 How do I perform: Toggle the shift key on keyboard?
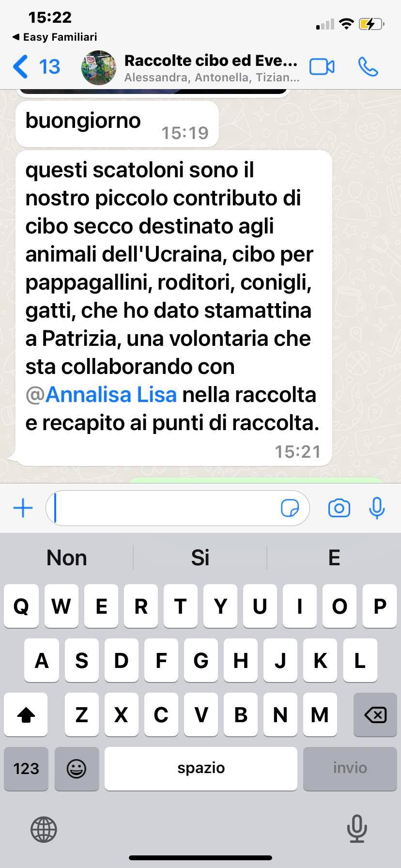tap(26, 714)
